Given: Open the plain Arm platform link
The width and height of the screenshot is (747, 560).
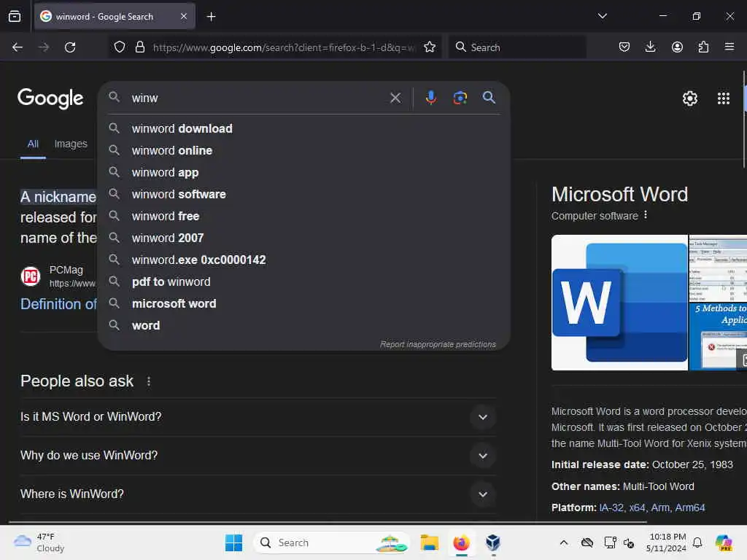Looking at the screenshot, I should [x=659, y=507].
